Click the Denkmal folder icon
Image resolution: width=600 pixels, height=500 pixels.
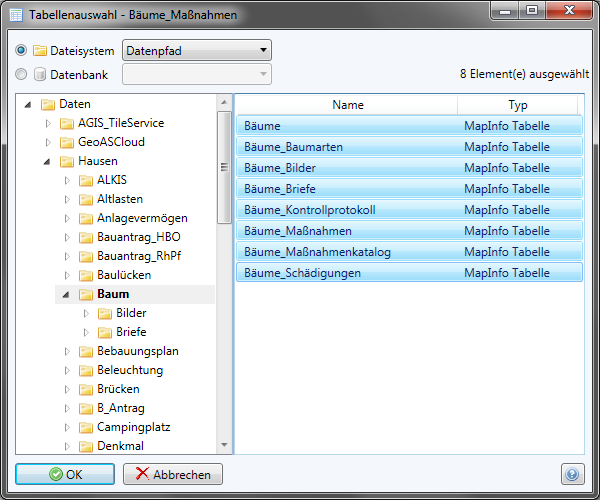coord(86,446)
